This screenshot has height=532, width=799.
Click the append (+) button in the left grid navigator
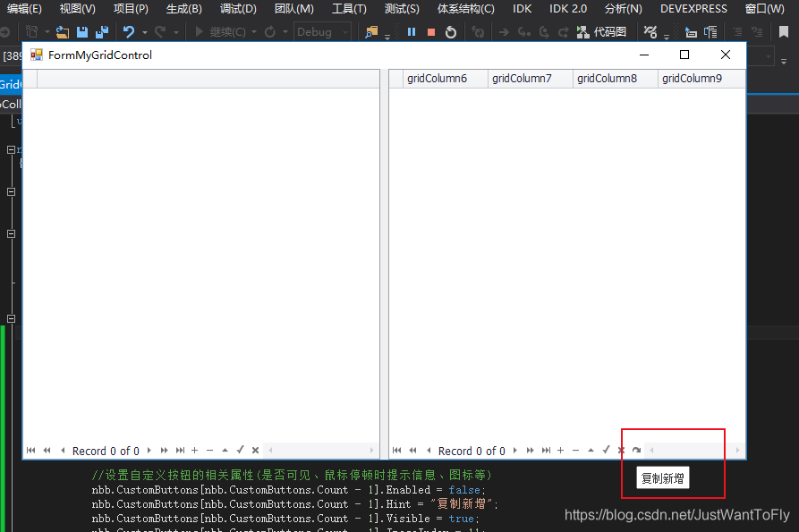[x=195, y=450]
